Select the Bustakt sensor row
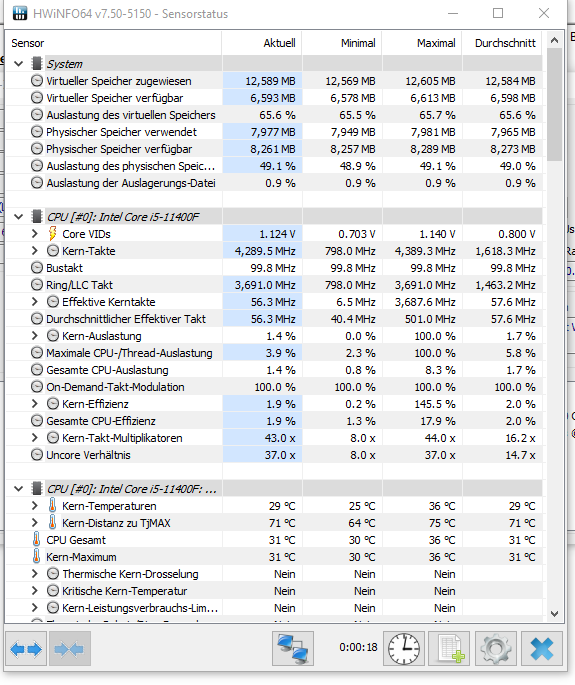The height and width of the screenshot is (685, 575). (x=274, y=268)
